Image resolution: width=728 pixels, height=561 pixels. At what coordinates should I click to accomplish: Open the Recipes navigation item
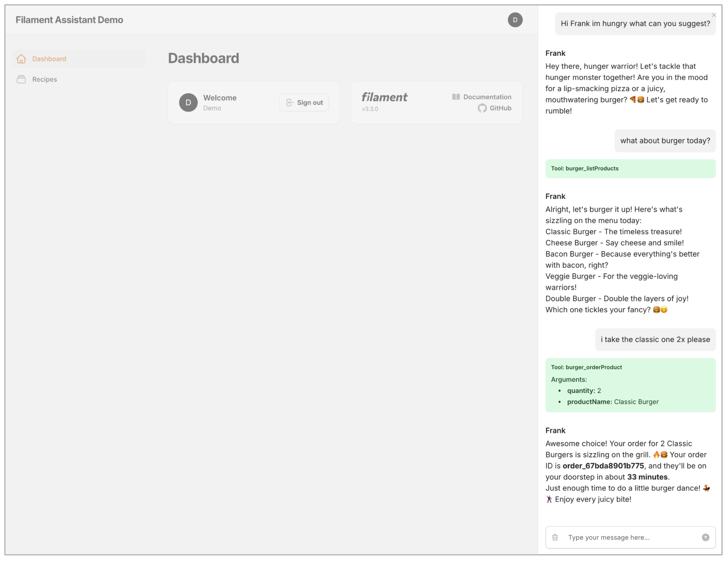pyautogui.click(x=45, y=79)
